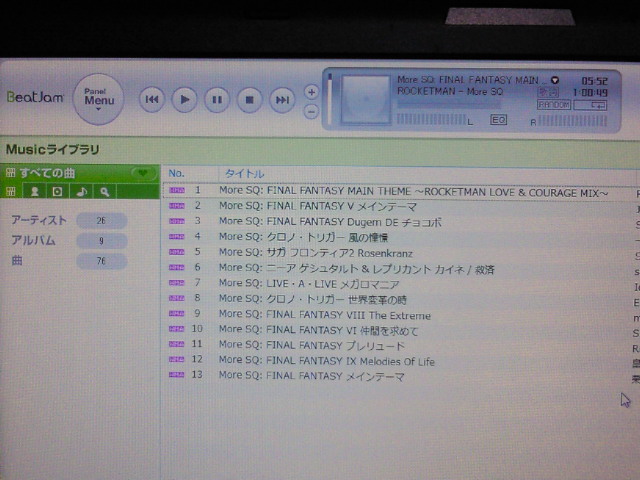Click the grid icon beside すべての曲
Image resolution: width=640 pixels, height=480 pixels.
point(10,173)
